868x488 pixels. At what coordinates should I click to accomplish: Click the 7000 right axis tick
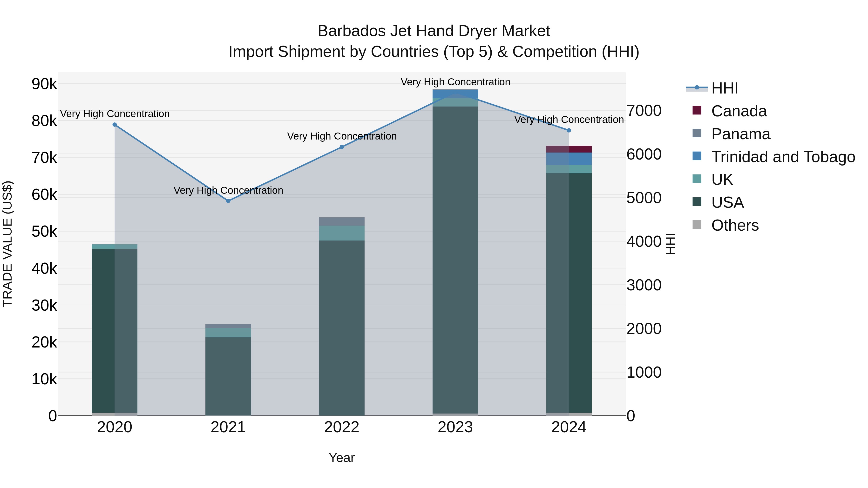[644, 111]
